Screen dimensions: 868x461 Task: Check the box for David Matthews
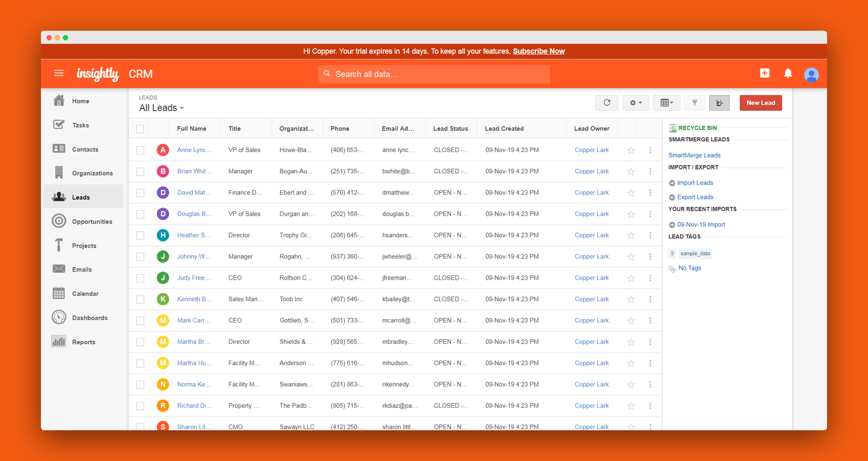tap(140, 193)
